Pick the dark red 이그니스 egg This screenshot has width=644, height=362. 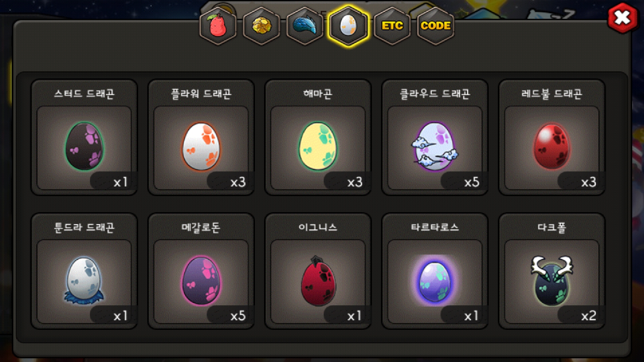coord(318,281)
